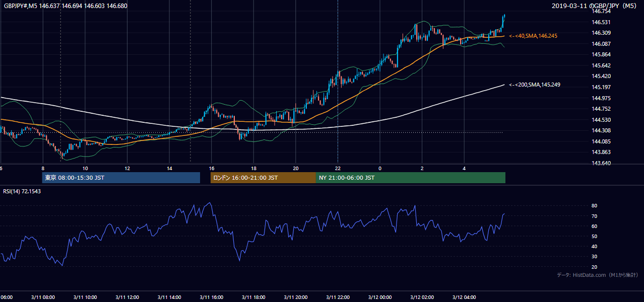Click price axis value 145.864
Viewport: 644px width, 302px height.
point(601,54)
